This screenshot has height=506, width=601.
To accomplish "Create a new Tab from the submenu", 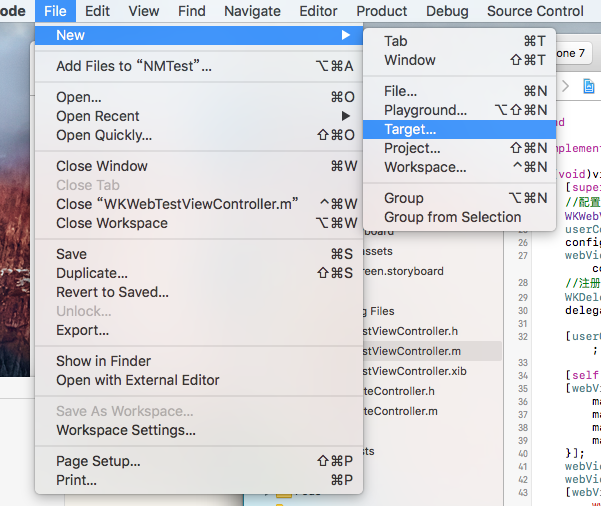I will pos(396,41).
